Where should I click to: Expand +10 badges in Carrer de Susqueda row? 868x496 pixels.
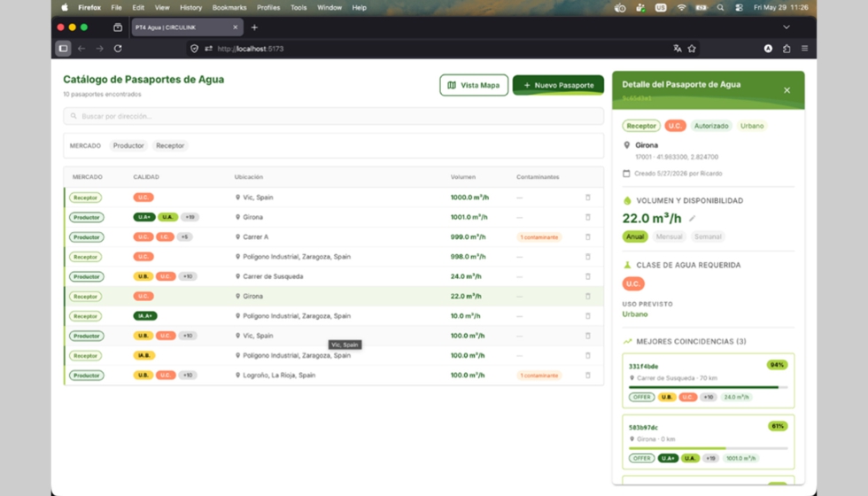click(x=188, y=276)
